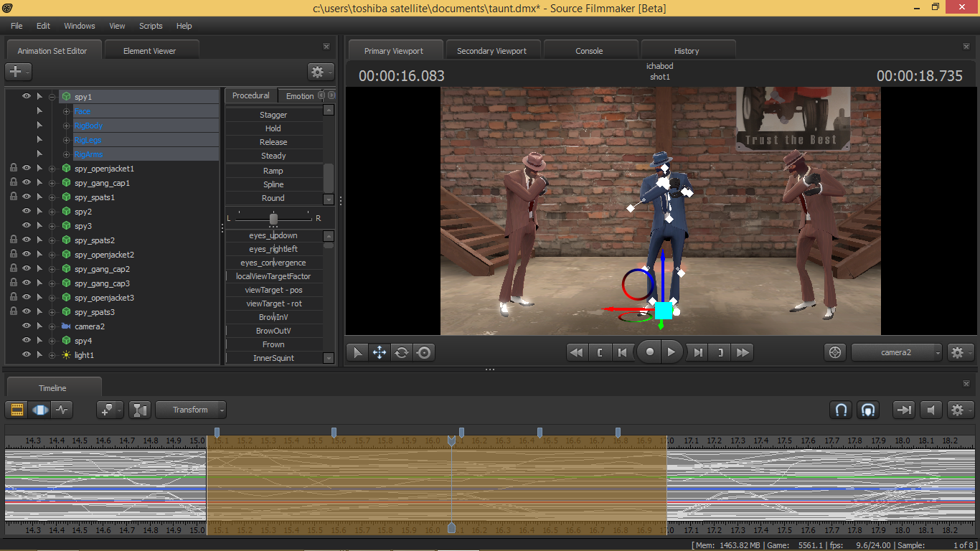Activate the viewport Move manipulator tool
This screenshot has width=980, height=551.
(380, 352)
